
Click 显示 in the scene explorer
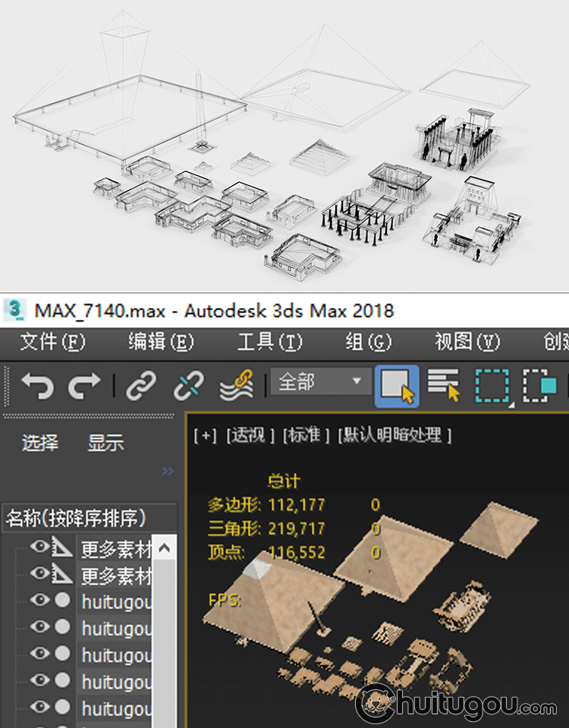pyautogui.click(x=105, y=443)
